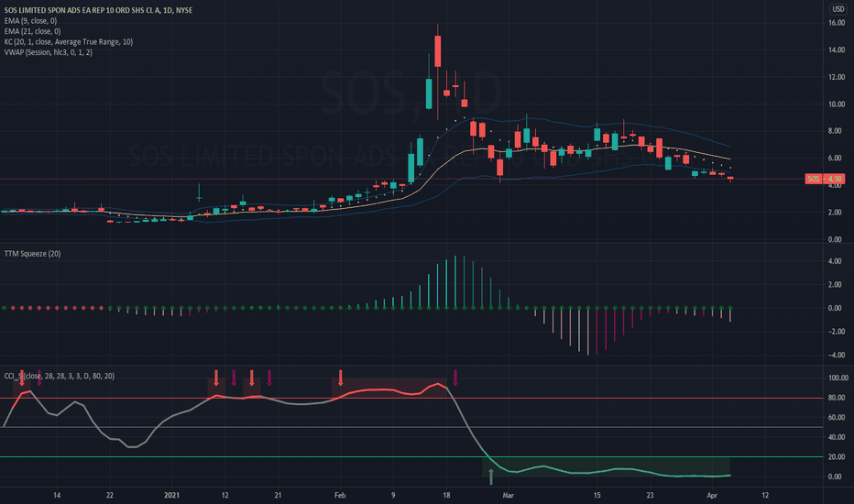Click the 2.00 price scale label in main chart

(837, 213)
